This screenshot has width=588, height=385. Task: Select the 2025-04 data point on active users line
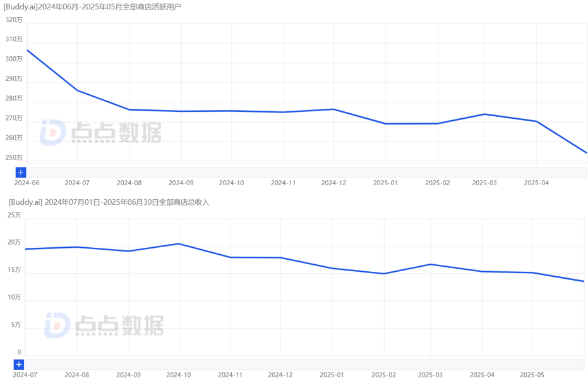tap(536, 121)
